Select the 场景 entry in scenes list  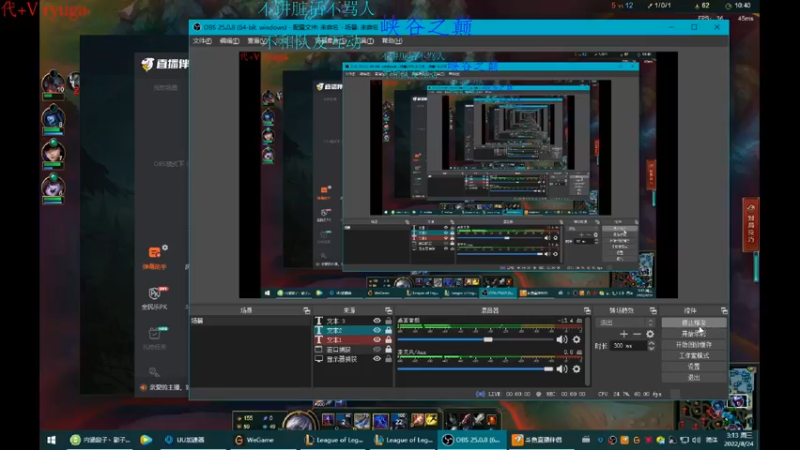(250, 321)
